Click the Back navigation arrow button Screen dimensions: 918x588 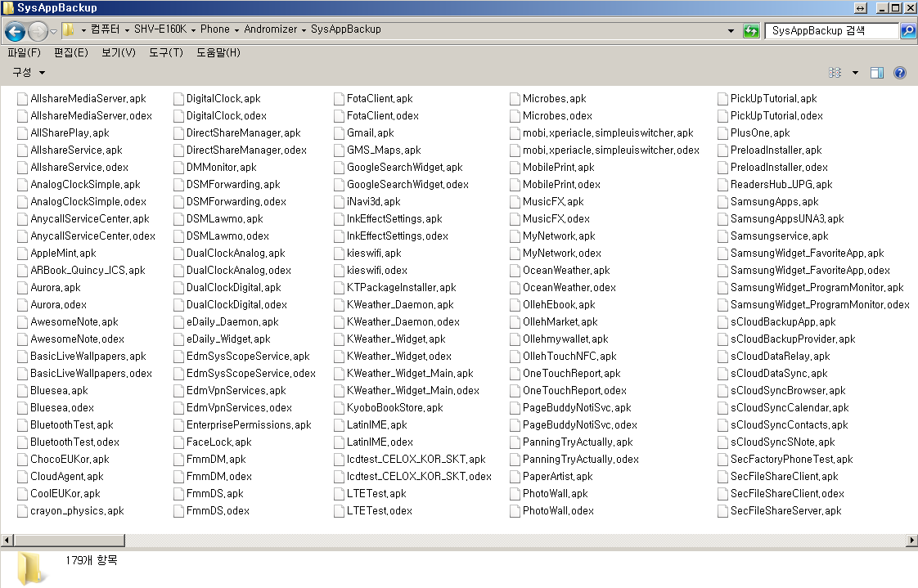point(15,31)
